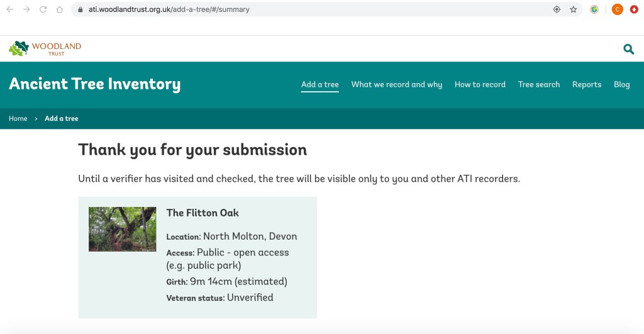This screenshot has width=644, height=334.
Task: Click the Home breadcrumb link
Action: tap(18, 118)
